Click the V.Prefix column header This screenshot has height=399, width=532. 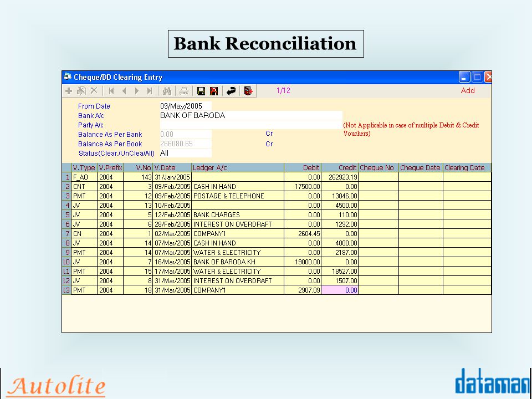[x=110, y=167]
